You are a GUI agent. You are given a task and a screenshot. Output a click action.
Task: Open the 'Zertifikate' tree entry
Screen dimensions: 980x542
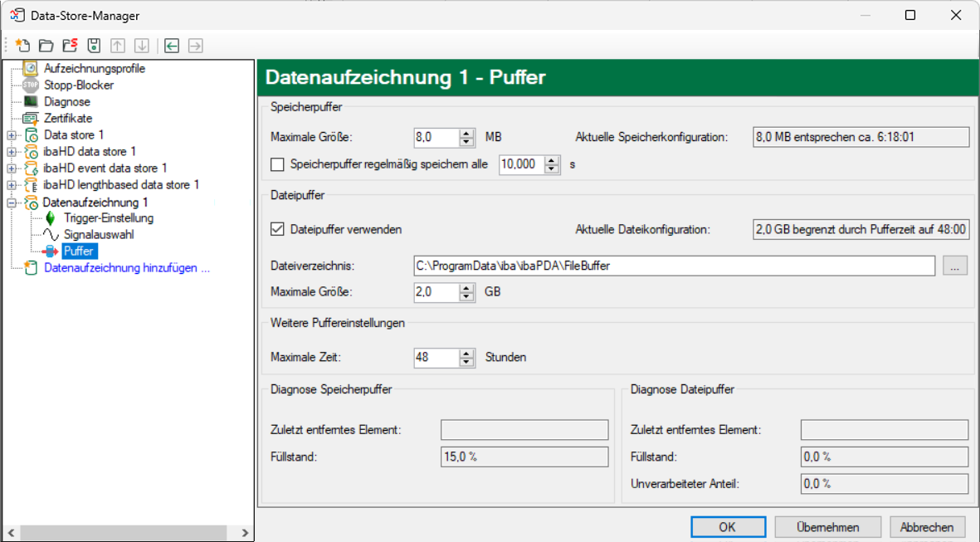pyautogui.click(x=68, y=118)
